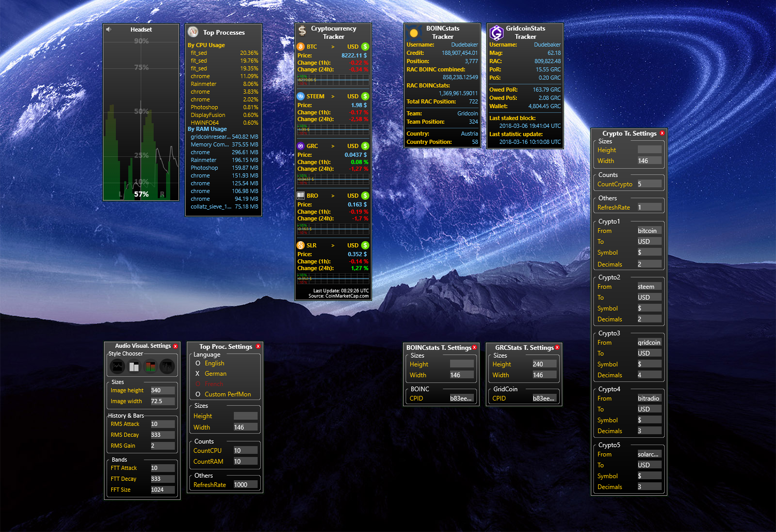Click the BTC price '8222.11 $'
776x532 pixels.
click(354, 55)
